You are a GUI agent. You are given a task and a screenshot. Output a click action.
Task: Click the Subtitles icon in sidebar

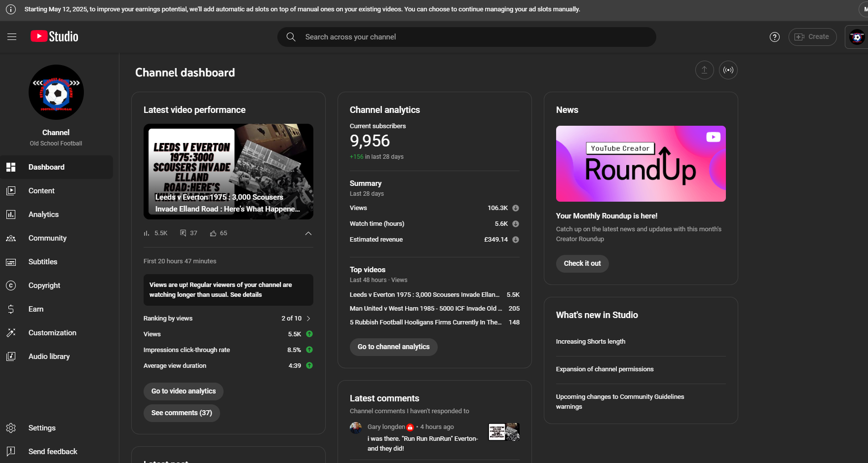point(11,262)
